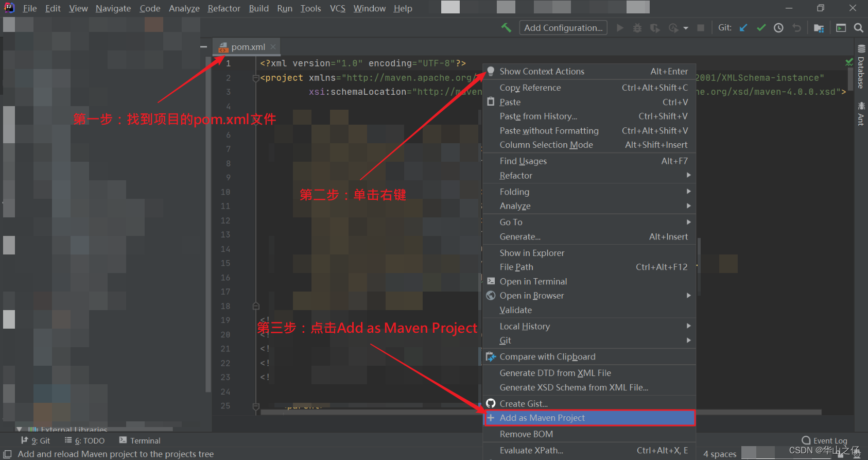Screen dimensions: 868x460
Task: Select Remove BOM
Action: [589, 434]
